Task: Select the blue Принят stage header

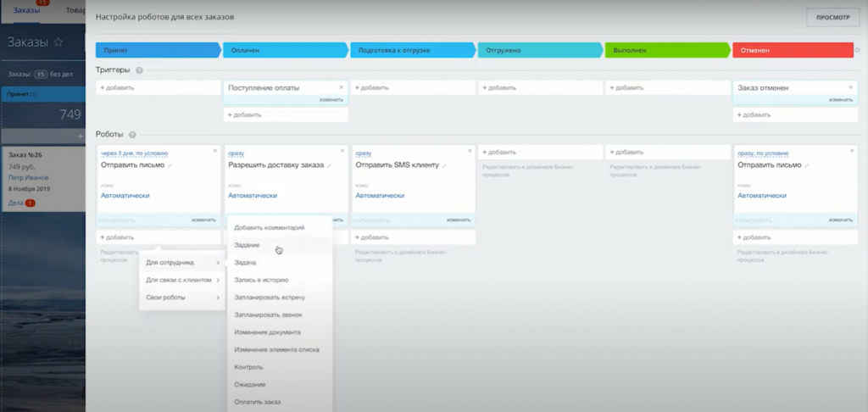Action: coord(159,50)
